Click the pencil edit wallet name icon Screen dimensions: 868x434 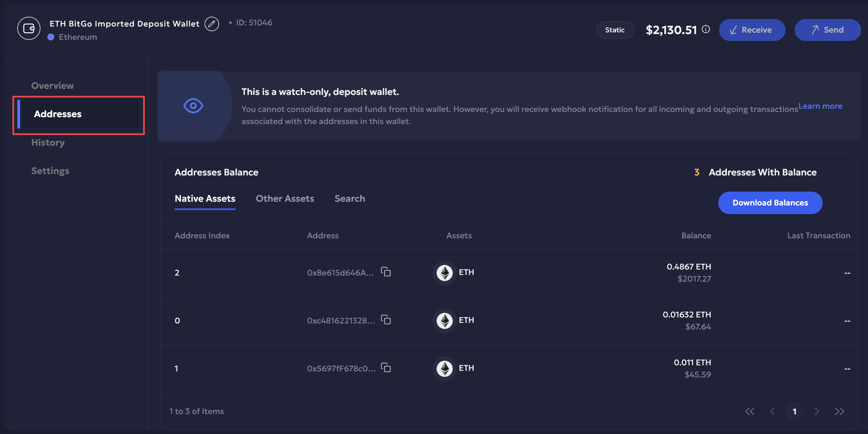point(212,24)
